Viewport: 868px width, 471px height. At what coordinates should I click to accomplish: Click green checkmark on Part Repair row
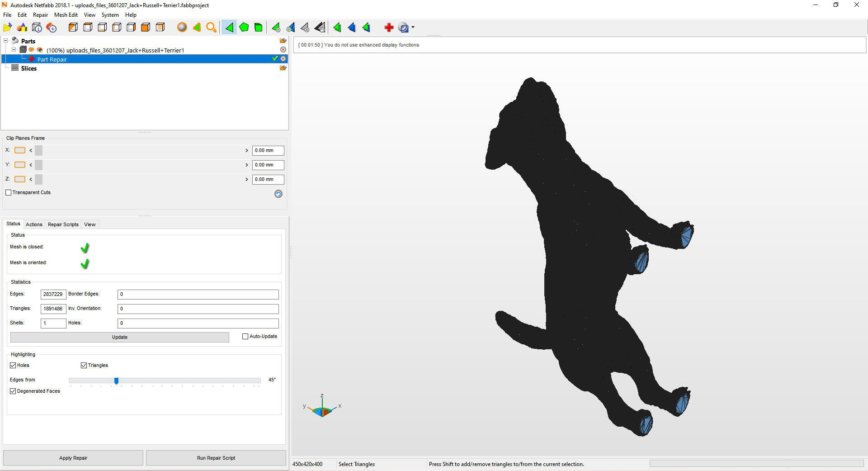pos(274,59)
